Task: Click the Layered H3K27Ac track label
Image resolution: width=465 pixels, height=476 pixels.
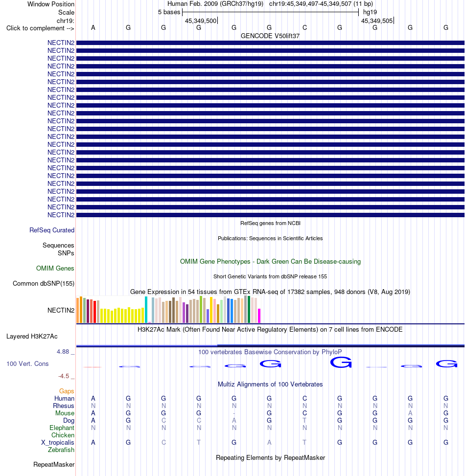Action: 32,337
